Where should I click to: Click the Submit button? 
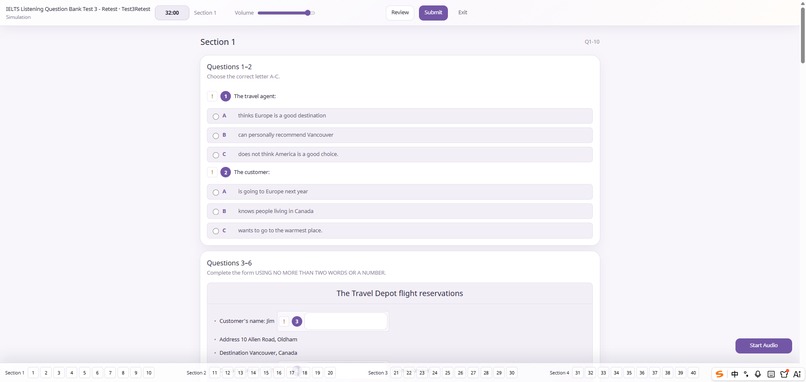click(433, 13)
